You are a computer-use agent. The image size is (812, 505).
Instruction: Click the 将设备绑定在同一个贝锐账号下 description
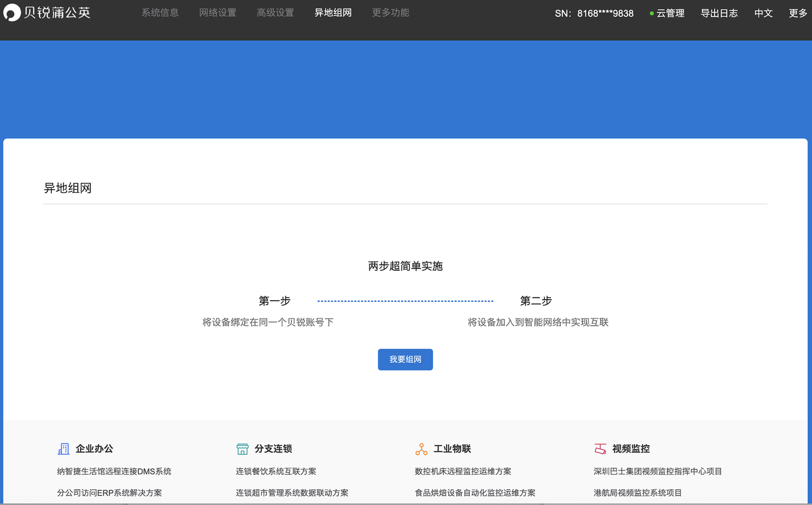[x=268, y=322]
